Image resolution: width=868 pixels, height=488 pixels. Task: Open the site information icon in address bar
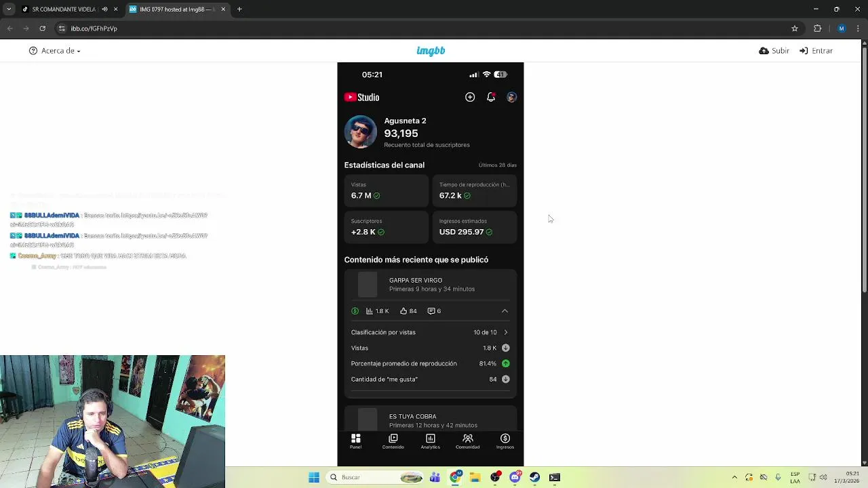pyautogui.click(x=62, y=28)
